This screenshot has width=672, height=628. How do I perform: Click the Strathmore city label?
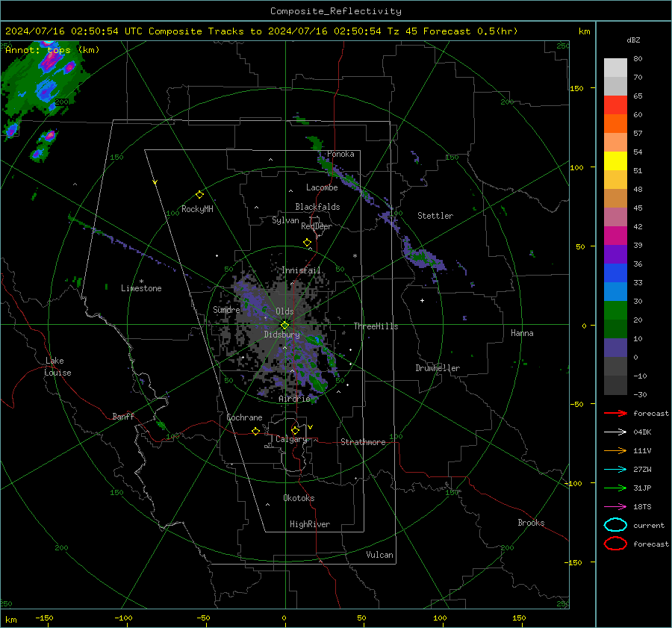363,442
